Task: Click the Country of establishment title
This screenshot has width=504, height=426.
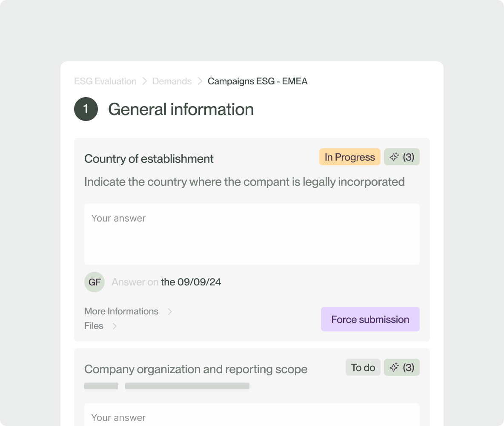Action: pos(149,159)
